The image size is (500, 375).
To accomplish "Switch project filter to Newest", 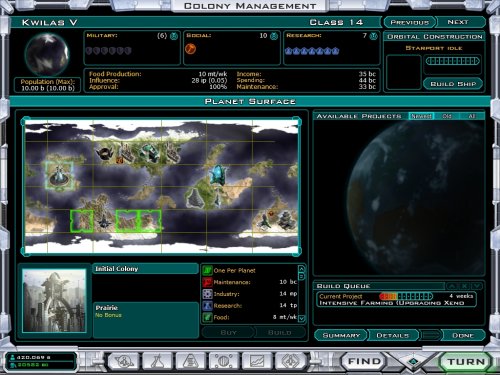I will point(421,116).
